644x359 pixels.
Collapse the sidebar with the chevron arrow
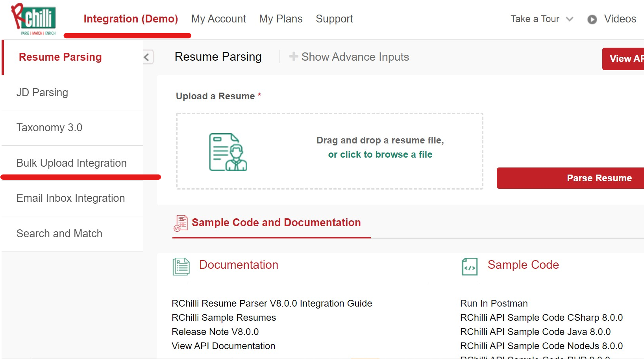pos(147,57)
